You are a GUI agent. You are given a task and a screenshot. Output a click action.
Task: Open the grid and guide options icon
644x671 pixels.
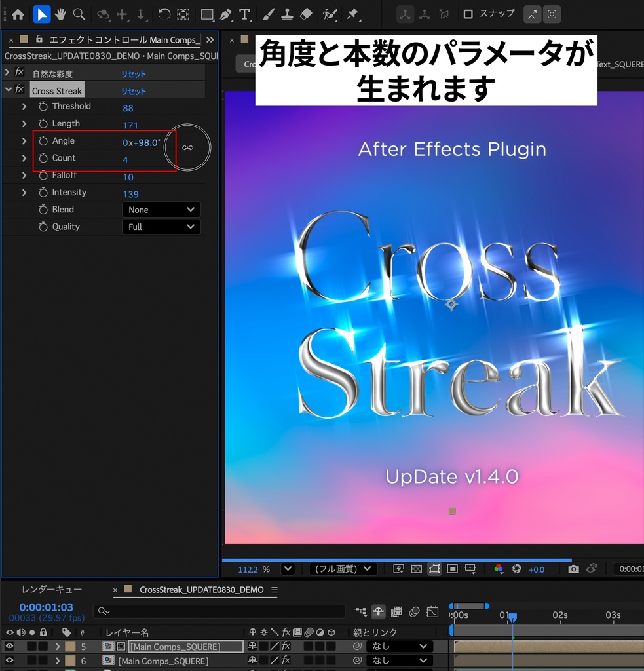click(470, 569)
